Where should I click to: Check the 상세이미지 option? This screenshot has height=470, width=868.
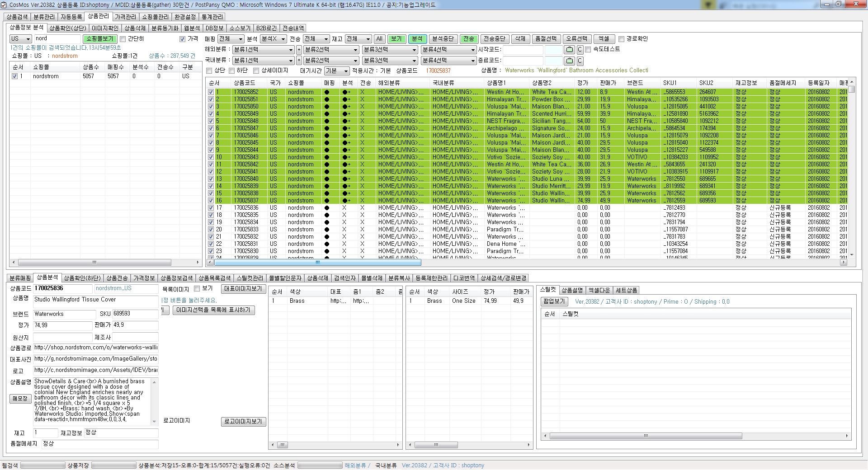[x=256, y=71]
